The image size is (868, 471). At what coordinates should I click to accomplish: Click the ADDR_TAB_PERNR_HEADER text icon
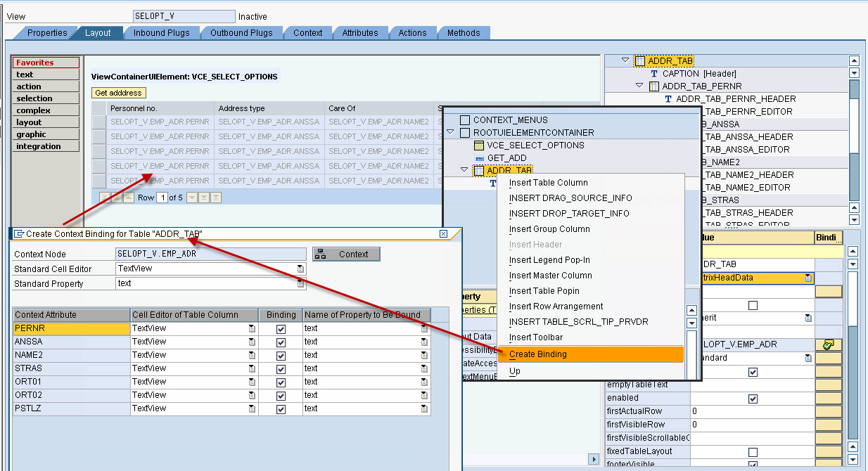[668, 99]
